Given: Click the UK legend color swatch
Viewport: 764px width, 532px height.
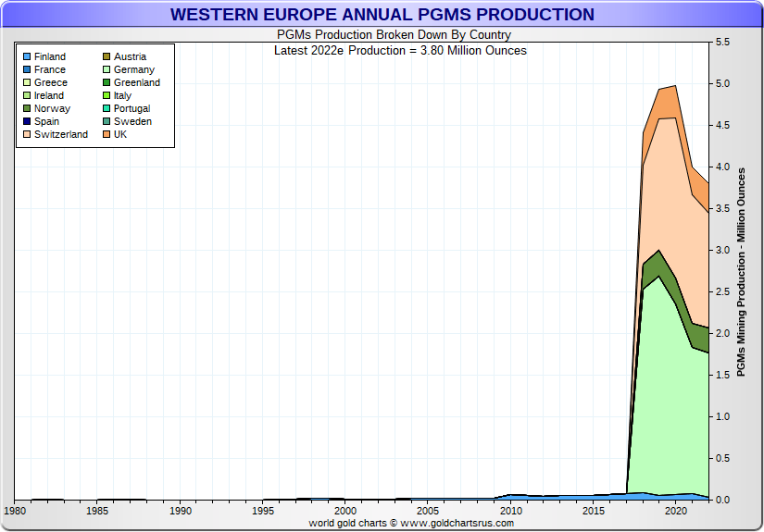Looking at the screenshot, I should [106, 135].
